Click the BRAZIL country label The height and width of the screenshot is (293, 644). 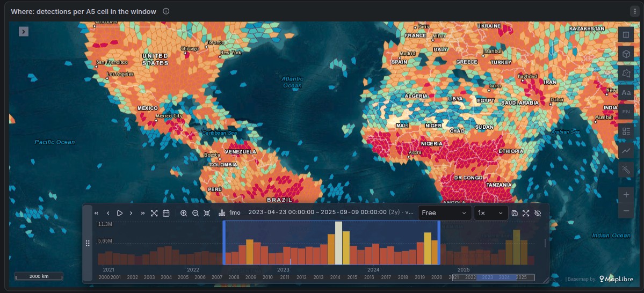coord(280,200)
